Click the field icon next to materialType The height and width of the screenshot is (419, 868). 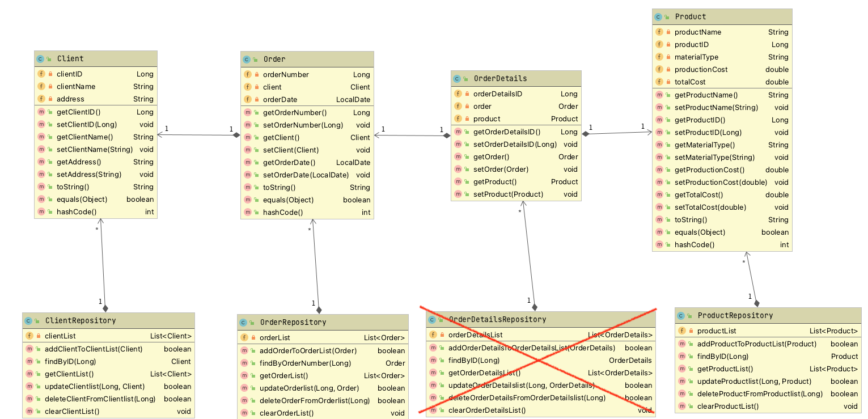[659, 57]
